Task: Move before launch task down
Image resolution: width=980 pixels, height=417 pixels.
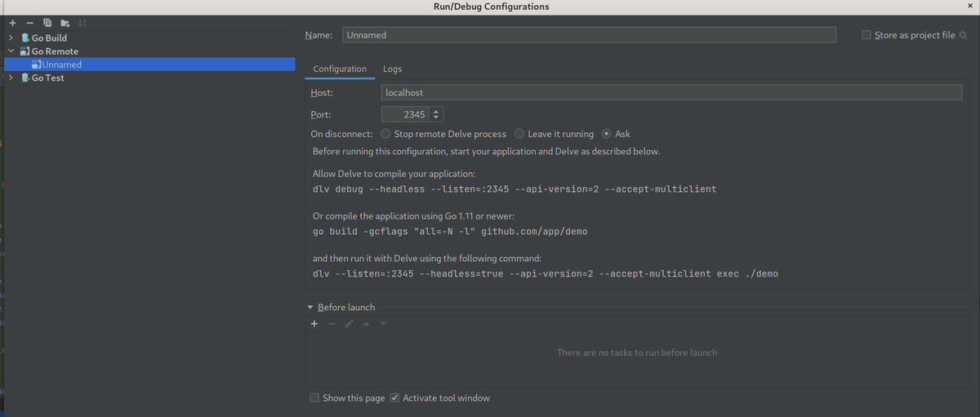Action: pyautogui.click(x=384, y=324)
